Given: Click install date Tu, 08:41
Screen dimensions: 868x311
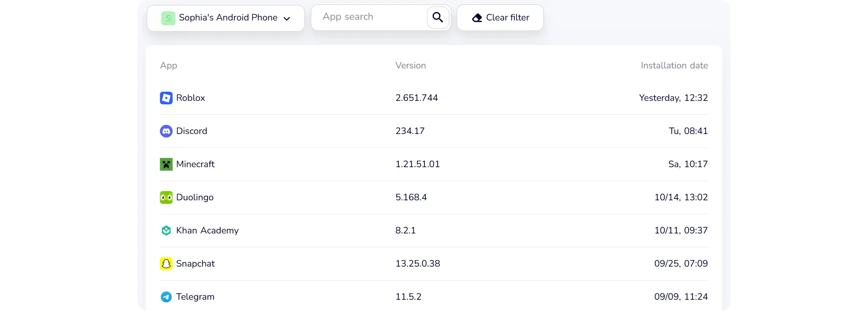Looking at the screenshot, I should point(688,131).
